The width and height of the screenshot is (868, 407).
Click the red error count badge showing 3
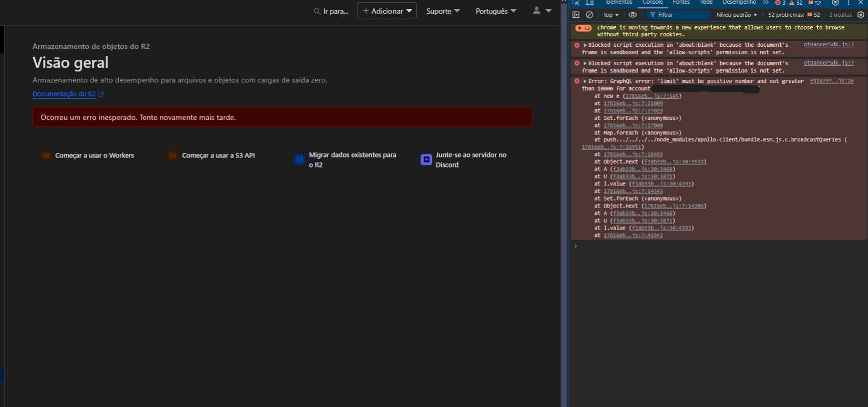point(781,3)
